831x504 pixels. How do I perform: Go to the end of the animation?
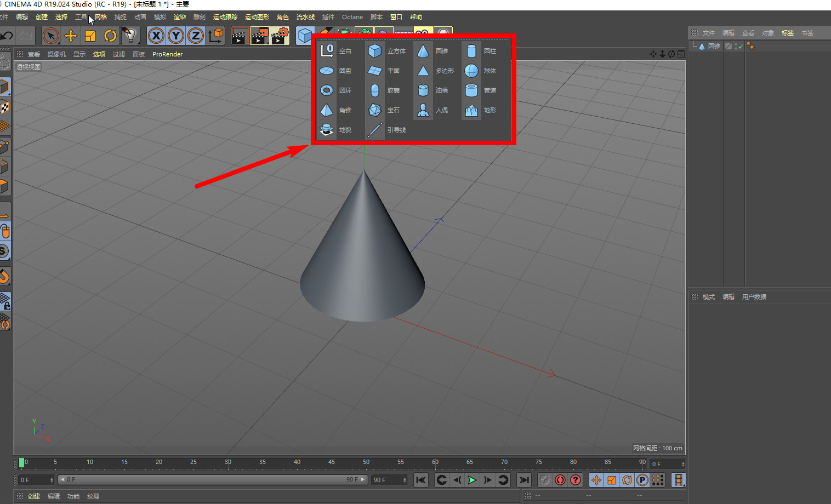point(524,480)
